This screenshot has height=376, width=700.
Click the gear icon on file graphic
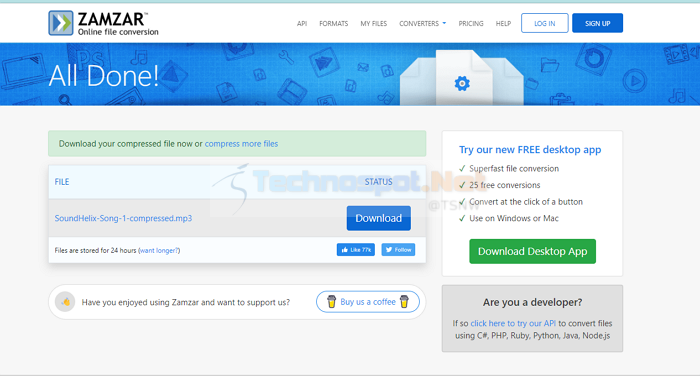point(462,84)
